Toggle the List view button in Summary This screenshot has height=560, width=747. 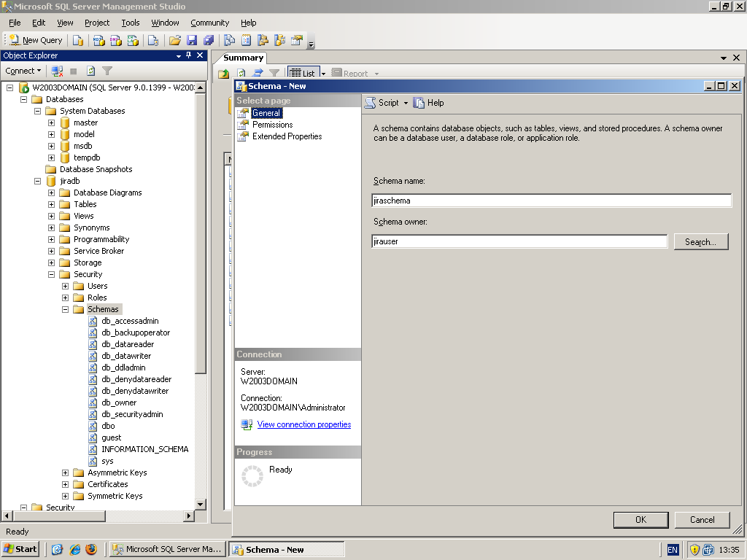[x=303, y=74]
